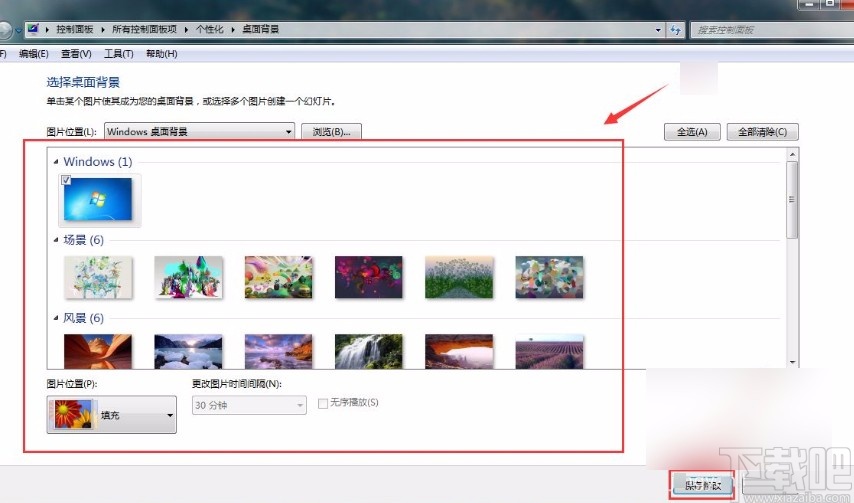Viewport: 854px width, 503px height.
Task: Open the 查看(V) menu
Action: 76,54
